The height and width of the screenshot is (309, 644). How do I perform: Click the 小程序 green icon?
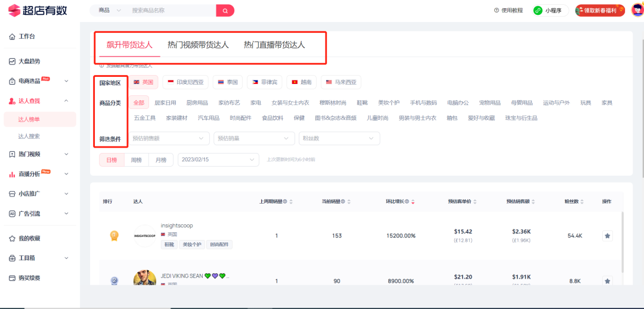point(538,11)
